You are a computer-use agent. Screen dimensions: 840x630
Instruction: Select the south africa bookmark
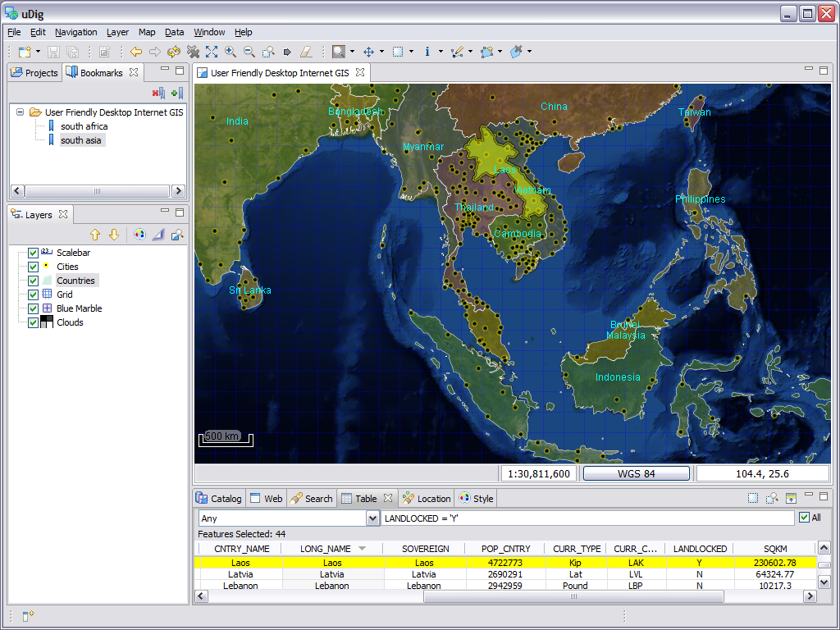point(84,126)
